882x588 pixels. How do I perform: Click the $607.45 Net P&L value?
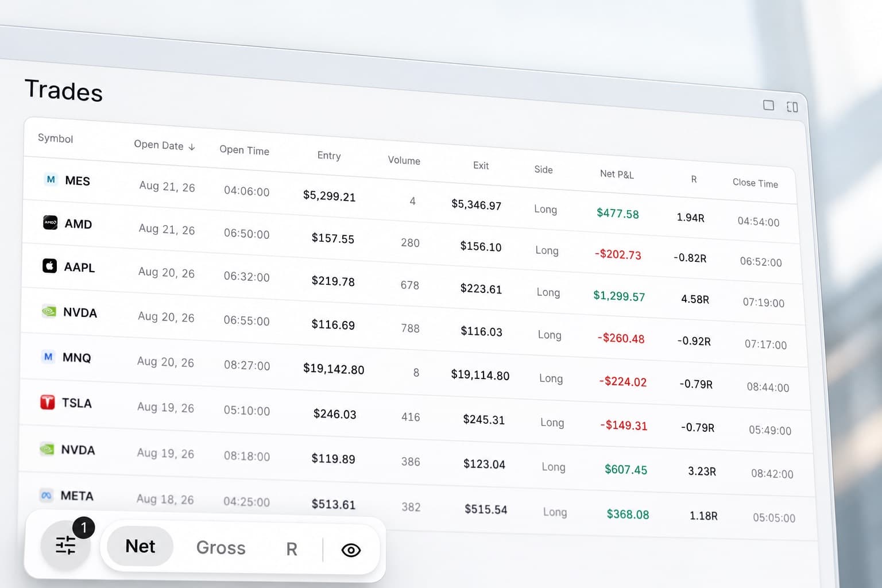[x=626, y=470]
